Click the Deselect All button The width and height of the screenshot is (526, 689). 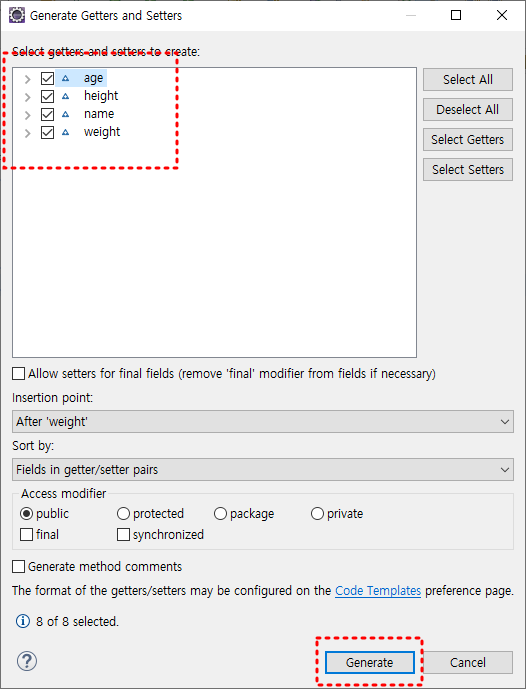468,109
